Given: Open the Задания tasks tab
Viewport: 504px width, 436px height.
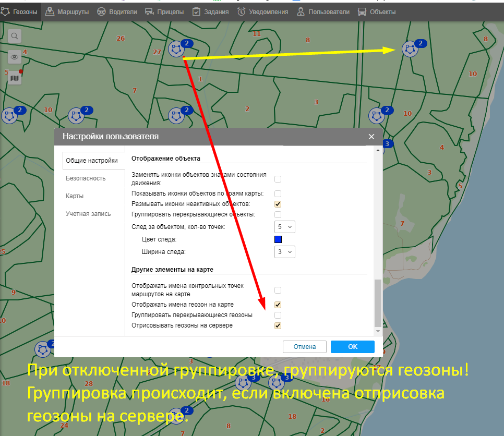Looking at the screenshot, I should click(211, 11).
